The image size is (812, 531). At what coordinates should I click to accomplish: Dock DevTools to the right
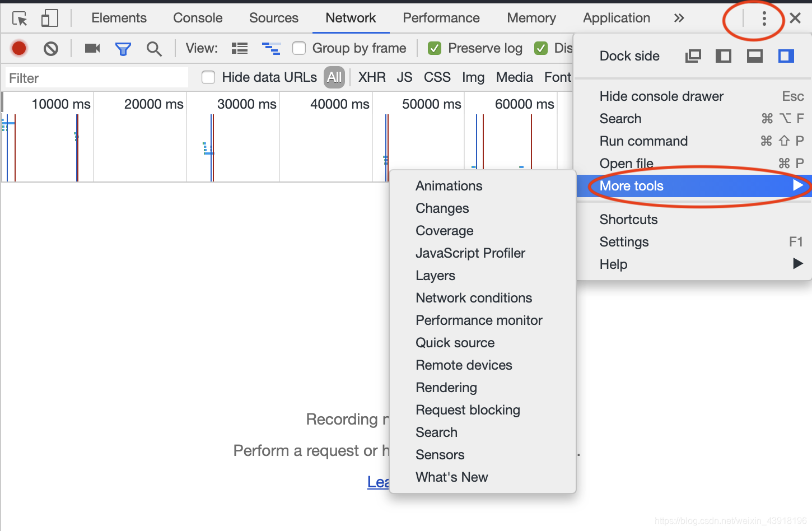click(x=786, y=56)
